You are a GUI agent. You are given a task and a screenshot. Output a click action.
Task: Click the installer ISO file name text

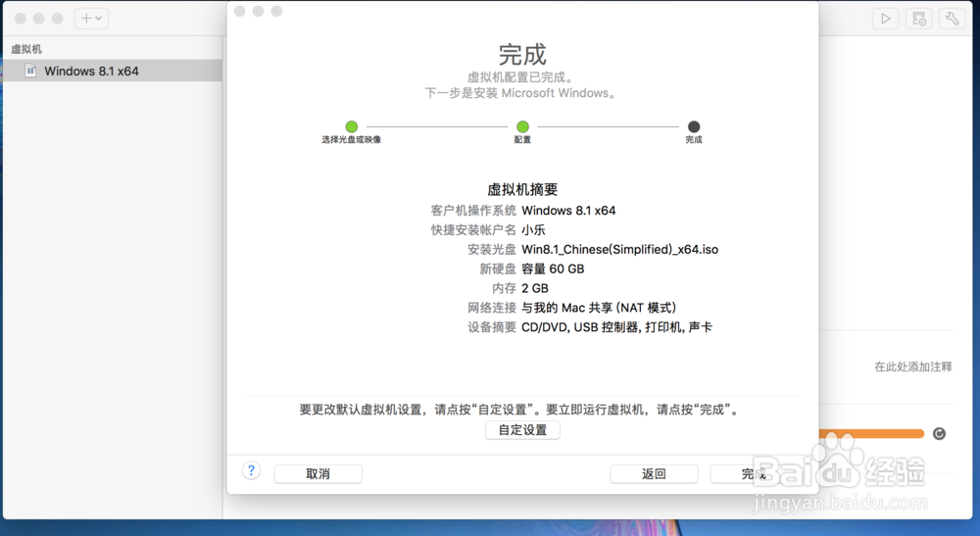pyautogui.click(x=620, y=249)
